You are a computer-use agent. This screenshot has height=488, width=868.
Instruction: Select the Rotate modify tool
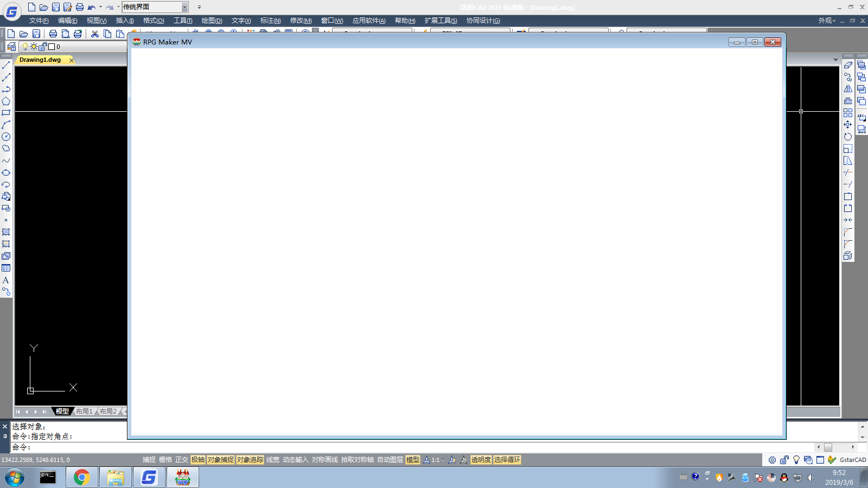pyautogui.click(x=848, y=137)
